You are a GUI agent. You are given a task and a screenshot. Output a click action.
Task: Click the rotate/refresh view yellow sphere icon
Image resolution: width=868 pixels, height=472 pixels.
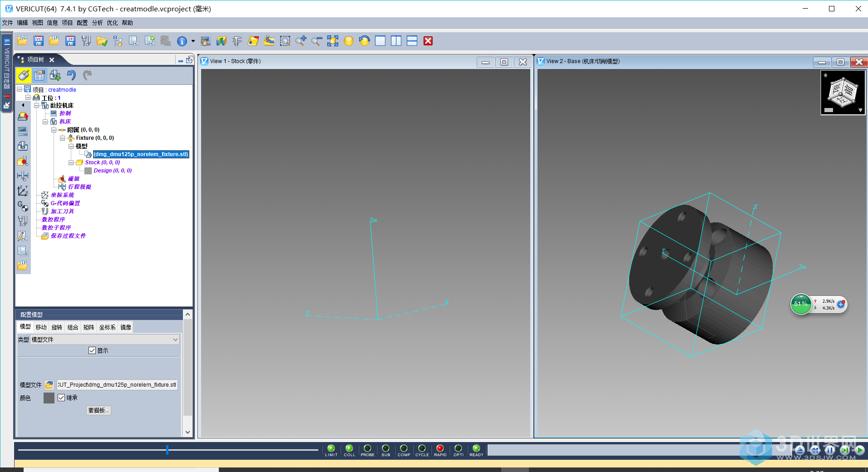365,41
